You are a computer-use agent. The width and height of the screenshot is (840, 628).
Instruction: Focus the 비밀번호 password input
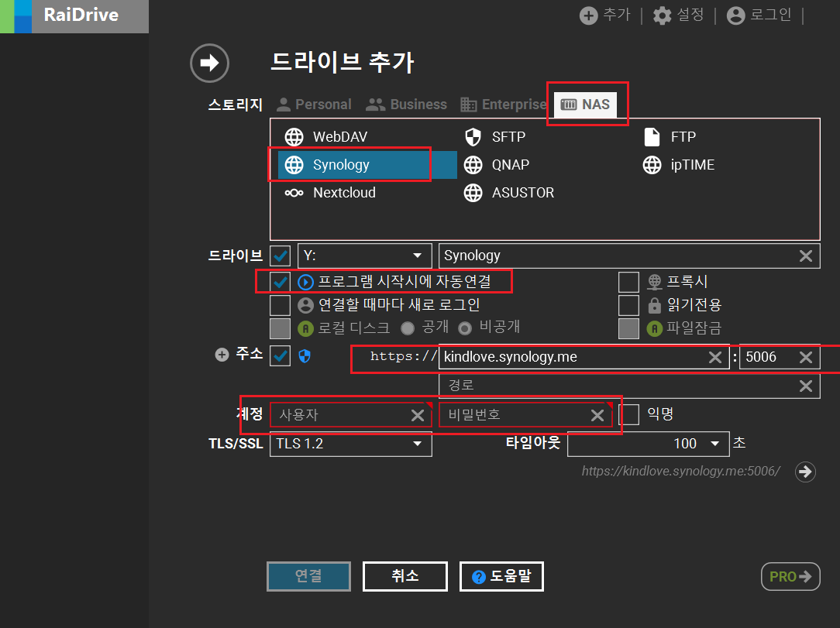pos(525,415)
